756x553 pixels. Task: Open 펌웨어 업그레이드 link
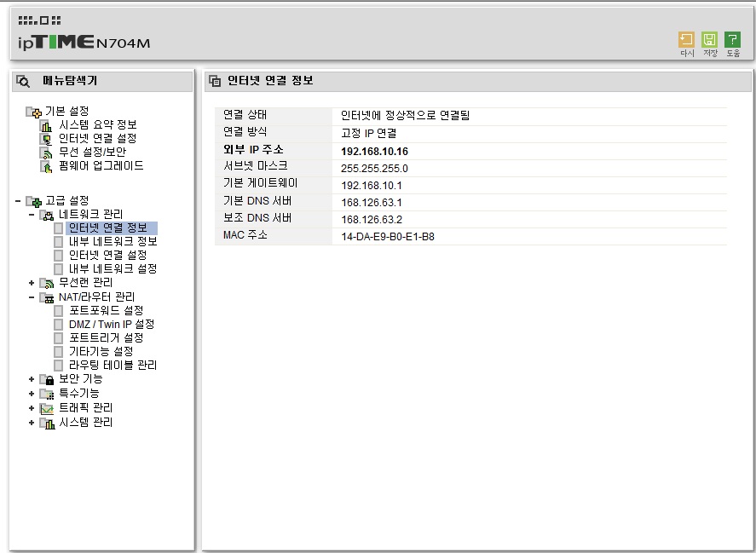tap(101, 166)
